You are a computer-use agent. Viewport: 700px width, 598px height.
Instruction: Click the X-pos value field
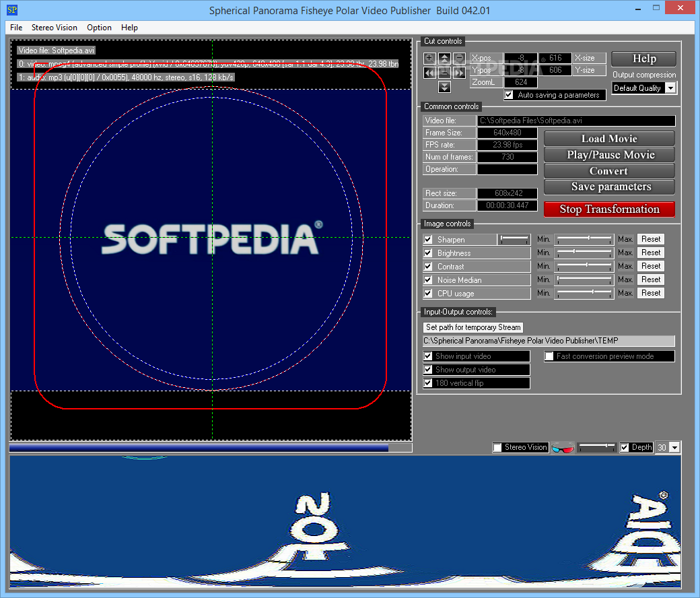520,58
